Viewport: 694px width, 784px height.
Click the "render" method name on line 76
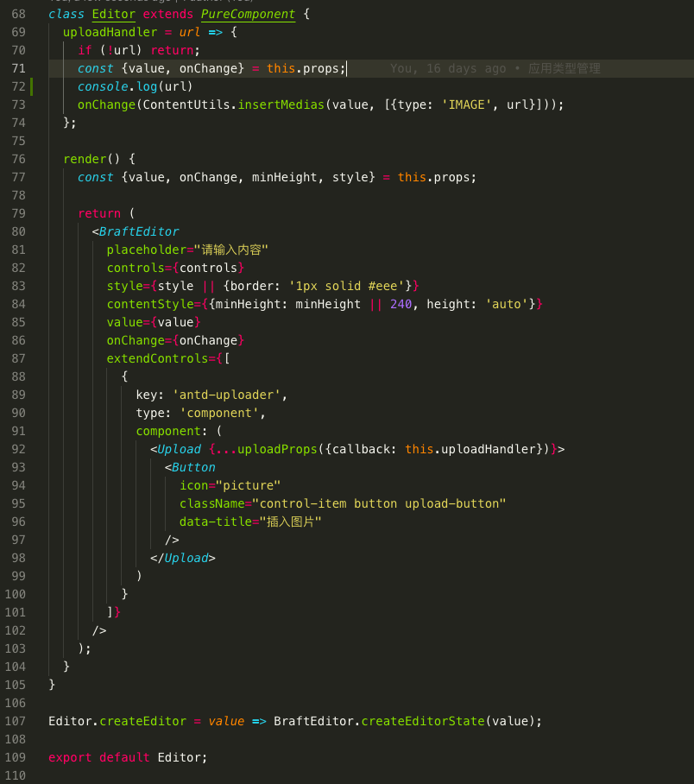pyautogui.click(x=85, y=159)
